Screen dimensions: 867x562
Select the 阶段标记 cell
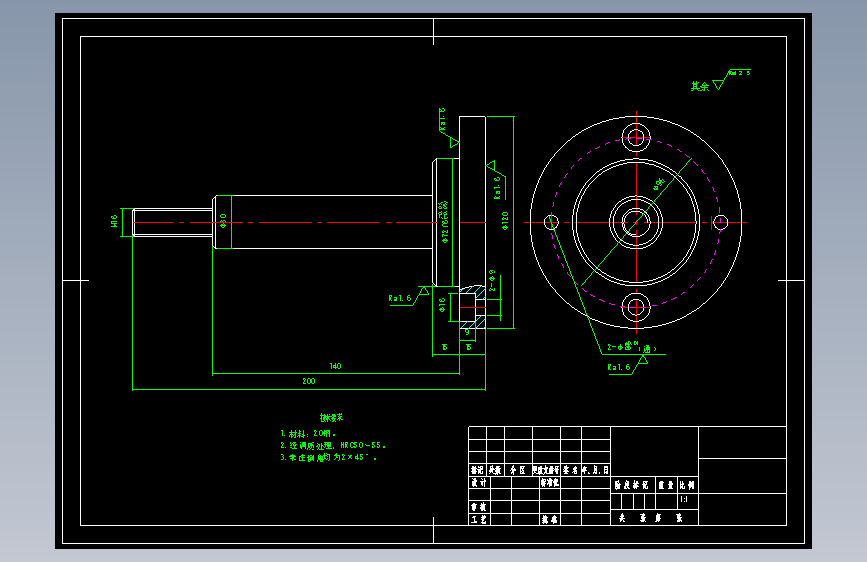pyautogui.click(x=632, y=485)
